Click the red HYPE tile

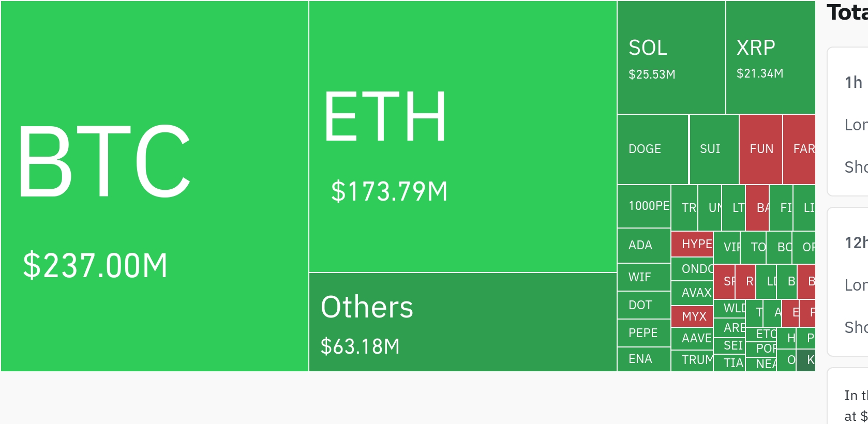[692, 244]
